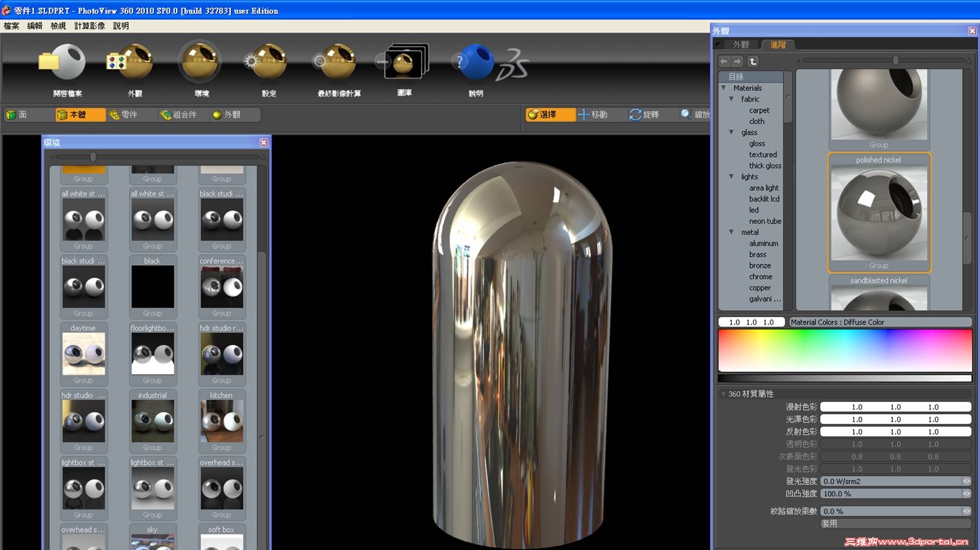
Task: Select copper in the materials tree
Action: pos(760,288)
